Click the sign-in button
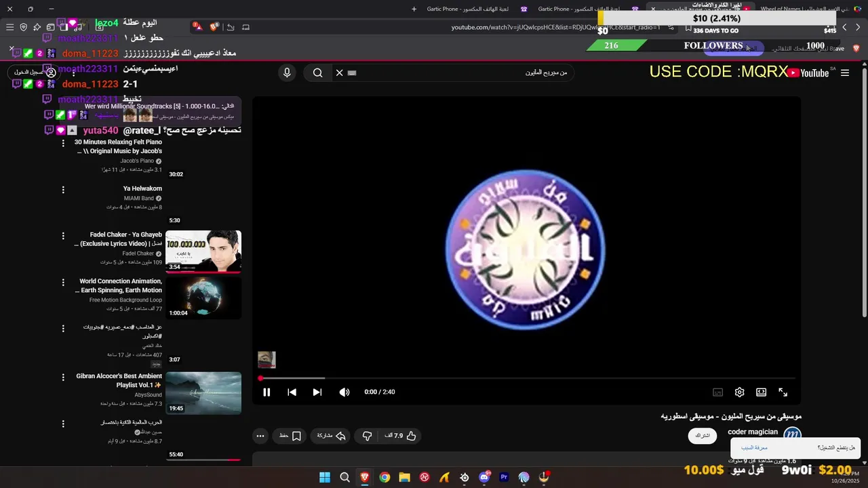The image size is (868, 488). tap(35, 73)
